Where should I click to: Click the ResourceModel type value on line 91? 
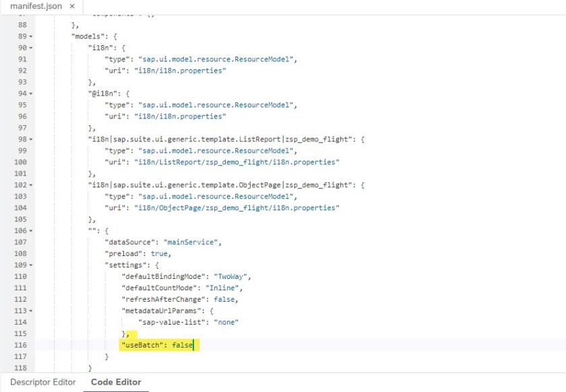click(216, 59)
